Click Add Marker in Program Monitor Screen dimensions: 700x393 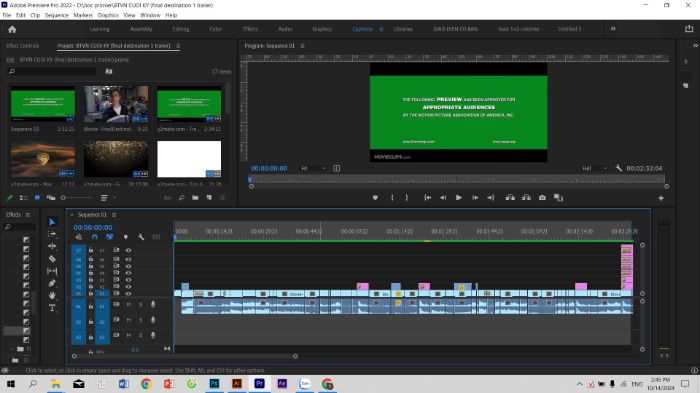point(375,198)
